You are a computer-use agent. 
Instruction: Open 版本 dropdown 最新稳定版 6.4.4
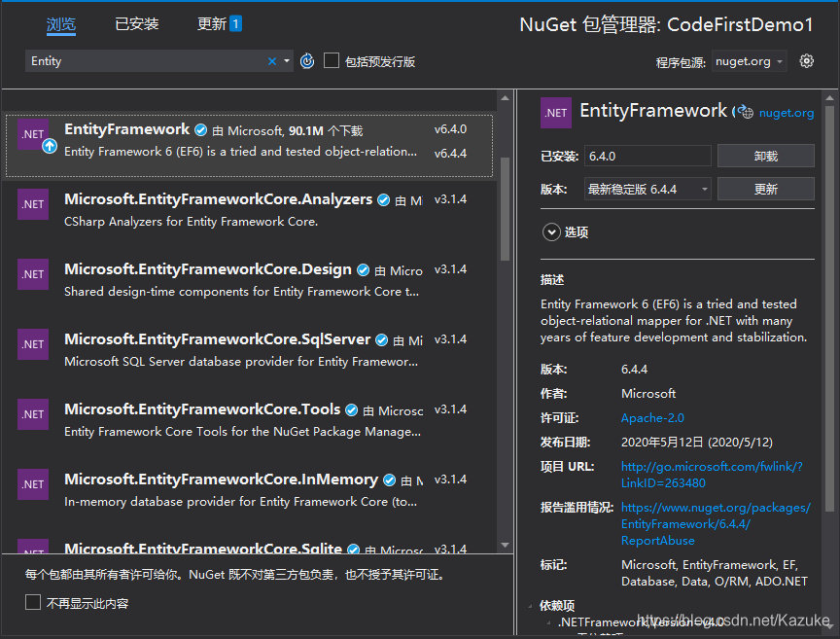647,190
